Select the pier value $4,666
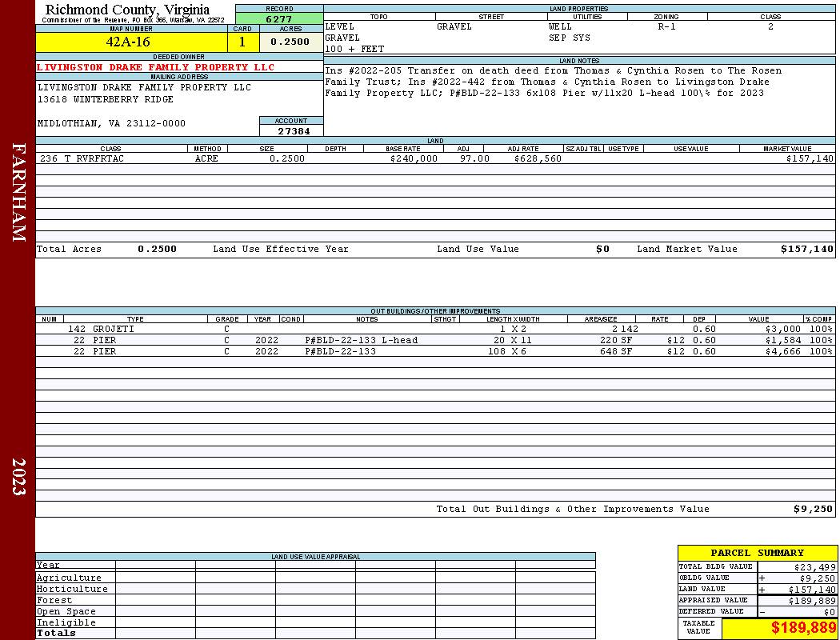Viewport: 840px width, 640px height. point(782,351)
